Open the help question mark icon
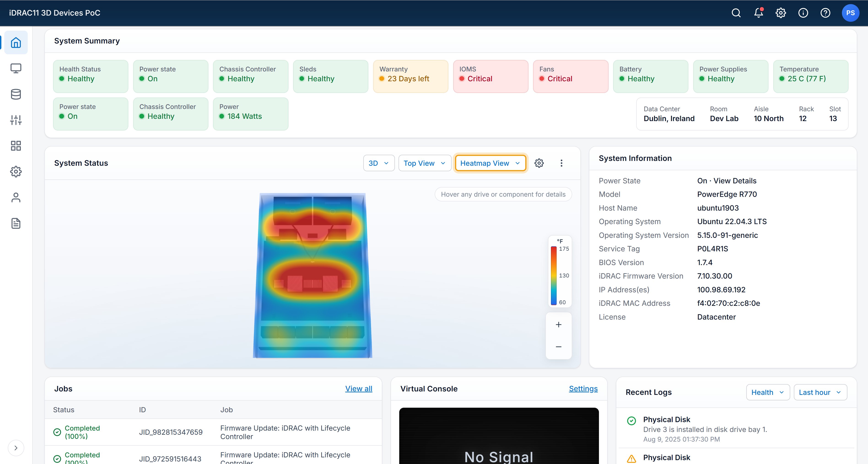Viewport: 868px width, 464px height. 825,13
